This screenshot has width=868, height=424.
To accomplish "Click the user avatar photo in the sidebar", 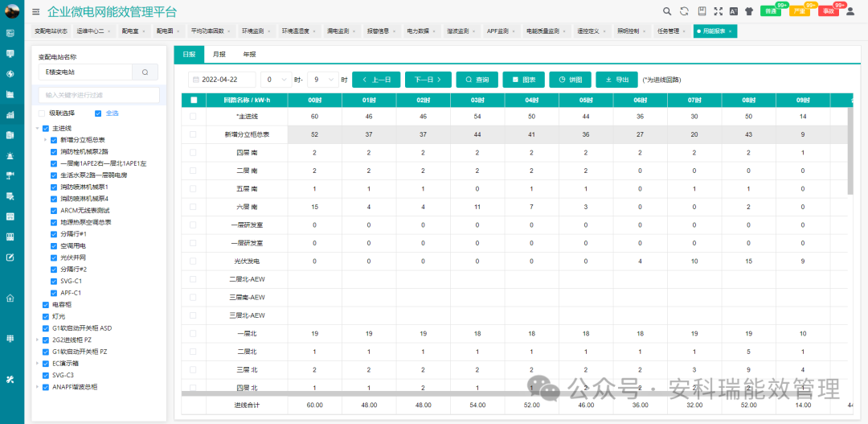I will (11, 10).
